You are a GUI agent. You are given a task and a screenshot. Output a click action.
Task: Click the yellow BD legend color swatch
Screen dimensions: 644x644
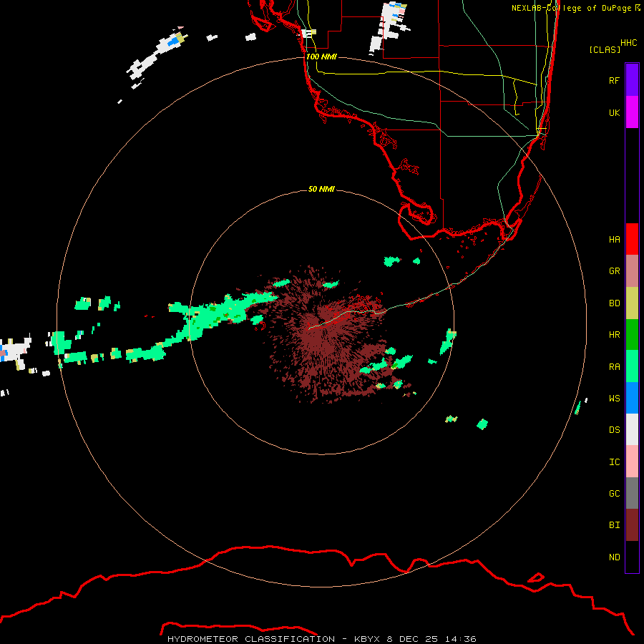click(632, 303)
